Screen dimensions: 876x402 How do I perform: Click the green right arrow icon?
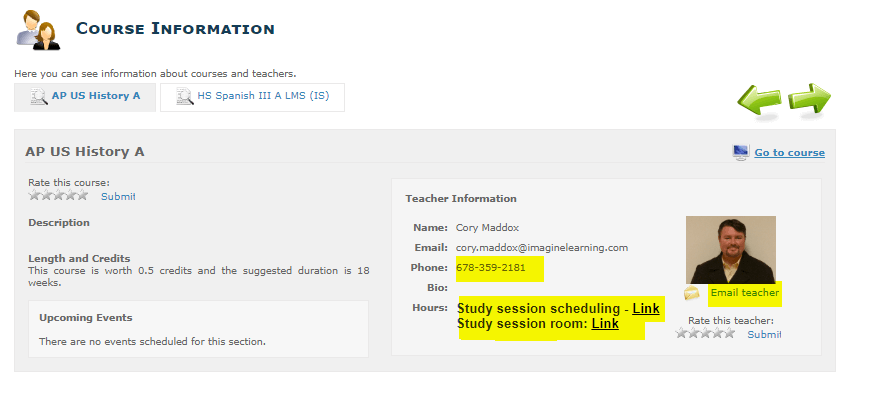(810, 100)
